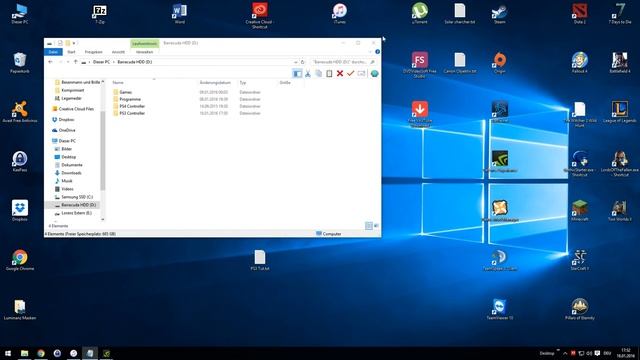Click the navigation pane scrollbar down arrow
Viewport: 640px width, 360px height.
point(103,220)
